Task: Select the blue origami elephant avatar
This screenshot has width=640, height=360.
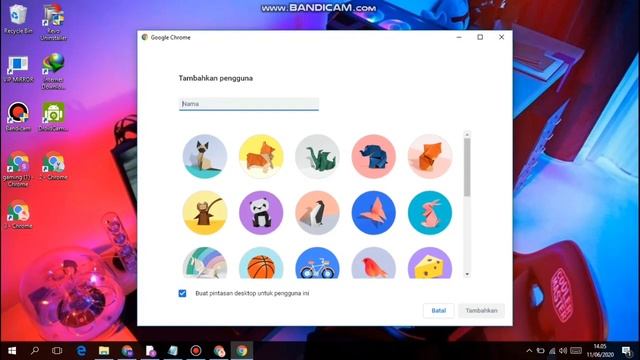Action: pos(373,156)
